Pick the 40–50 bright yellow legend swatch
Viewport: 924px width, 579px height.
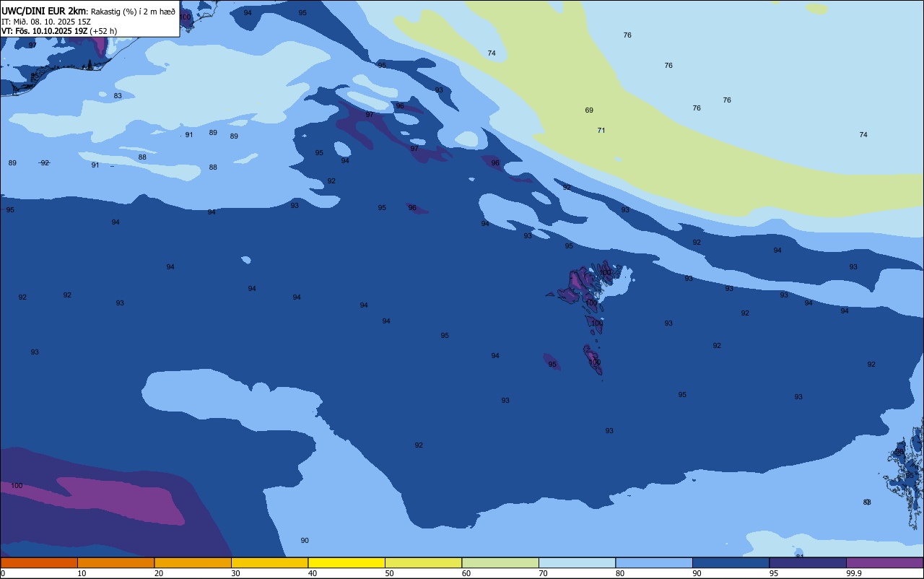point(346,562)
